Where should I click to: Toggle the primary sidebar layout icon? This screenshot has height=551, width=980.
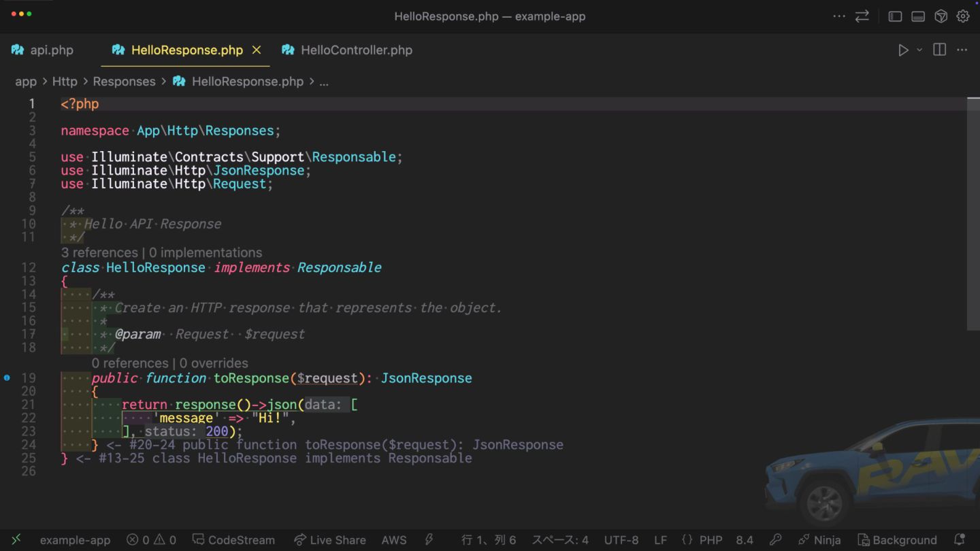click(895, 16)
